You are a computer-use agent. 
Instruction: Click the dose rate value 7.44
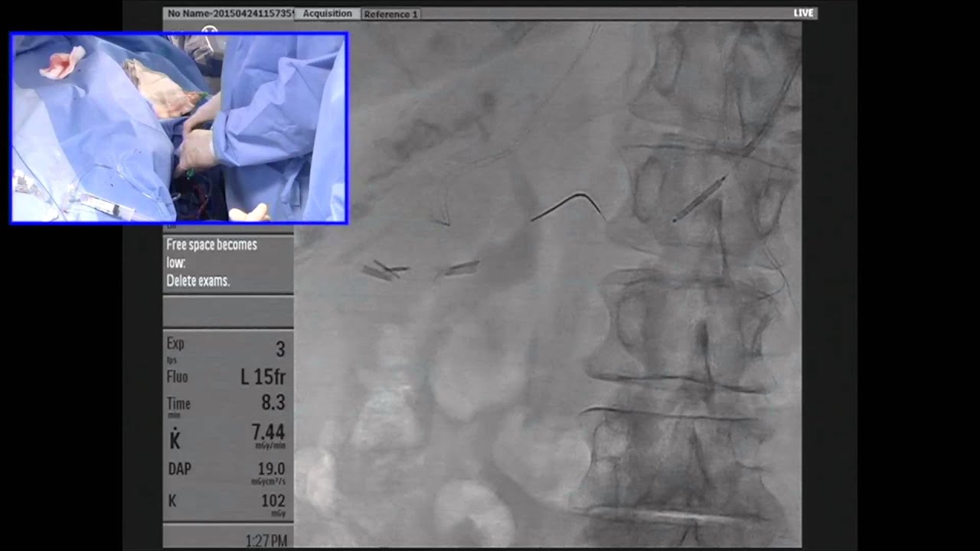[x=268, y=432]
